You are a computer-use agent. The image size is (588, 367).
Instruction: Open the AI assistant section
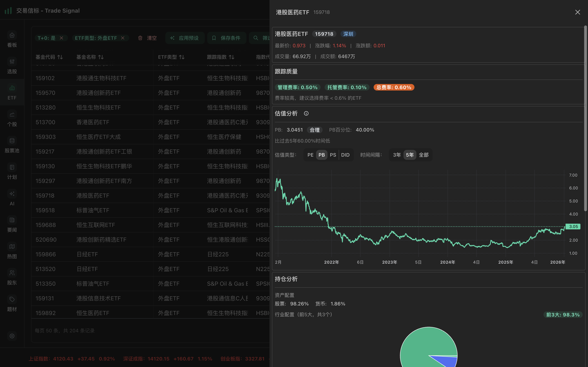click(12, 198)
